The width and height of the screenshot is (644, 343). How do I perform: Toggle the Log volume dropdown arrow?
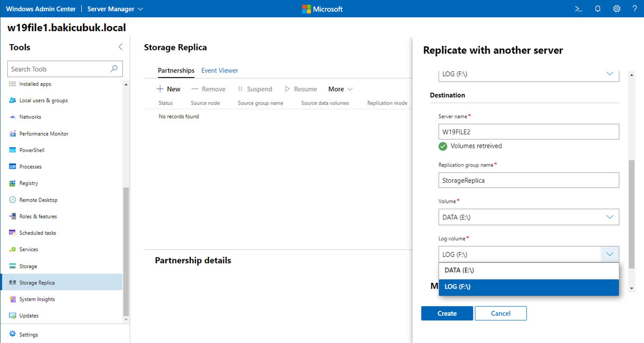point(610,254)
